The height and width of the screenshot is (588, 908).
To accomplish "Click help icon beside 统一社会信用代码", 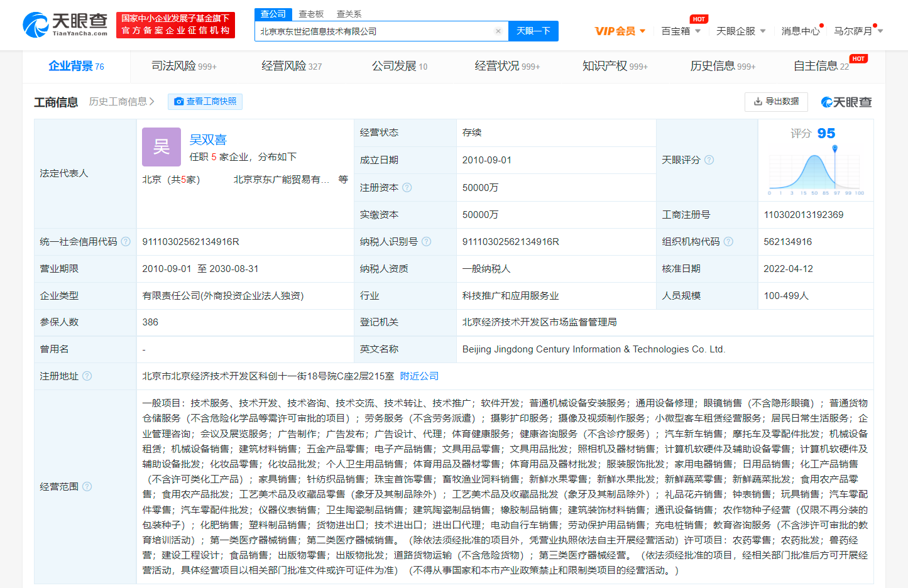I will pos(126,241).
